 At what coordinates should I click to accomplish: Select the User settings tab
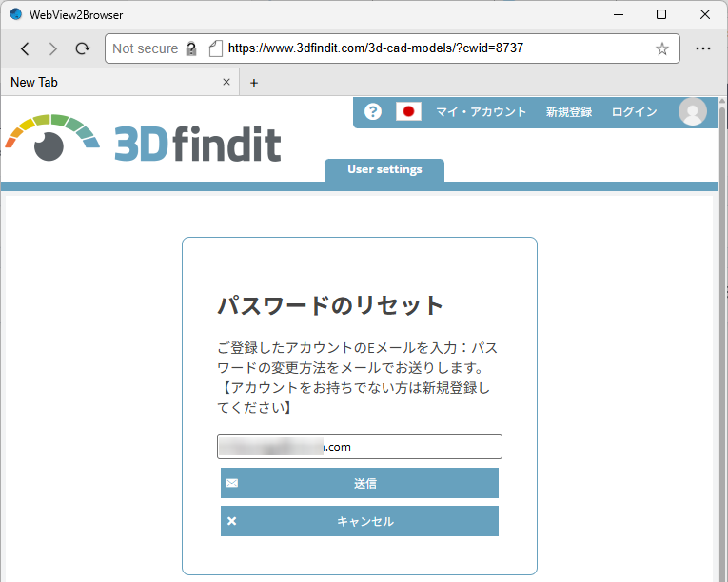(x=384, y=169)
